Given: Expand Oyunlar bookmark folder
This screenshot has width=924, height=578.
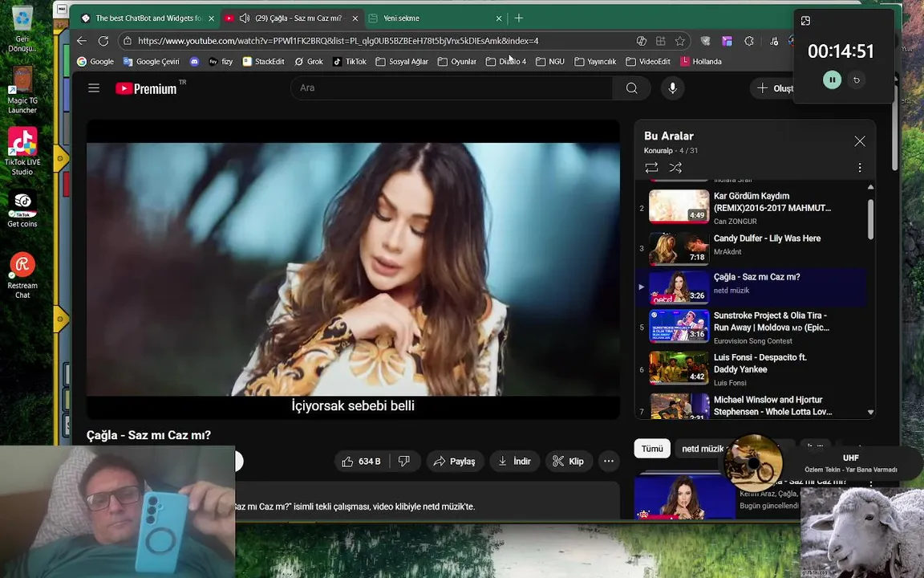Looking at the screenshot, I should (457, 61).
